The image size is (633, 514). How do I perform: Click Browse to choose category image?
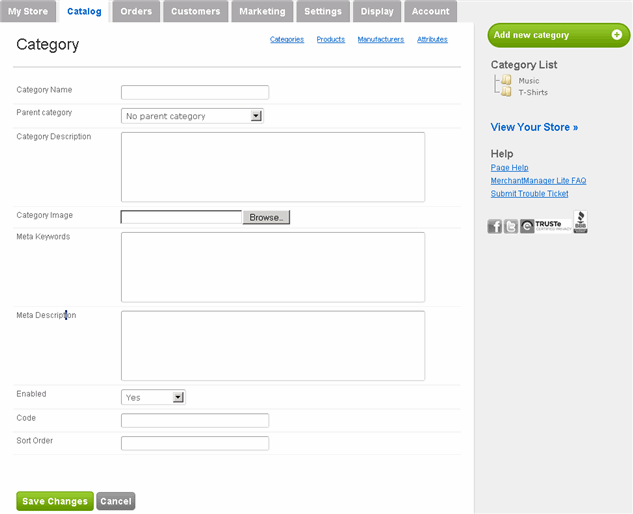(x=266, y=217)
